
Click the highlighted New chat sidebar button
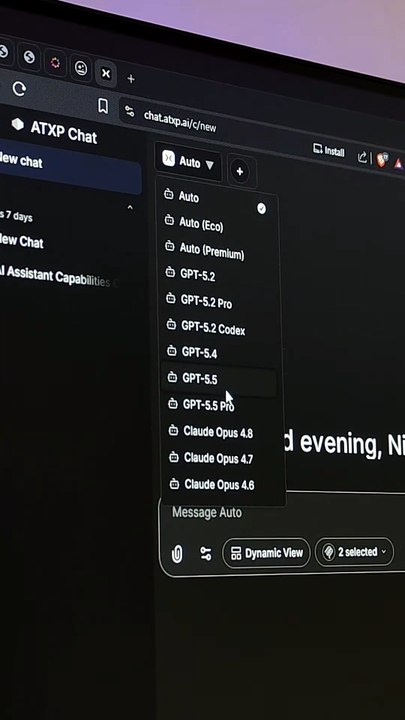(69, 169)
